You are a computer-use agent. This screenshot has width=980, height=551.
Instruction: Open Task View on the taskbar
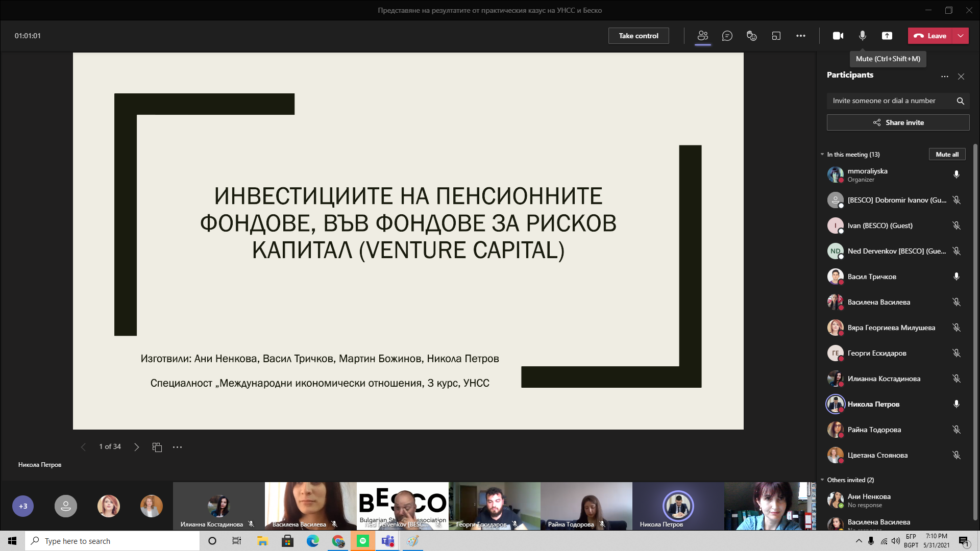tap(236, 541)
